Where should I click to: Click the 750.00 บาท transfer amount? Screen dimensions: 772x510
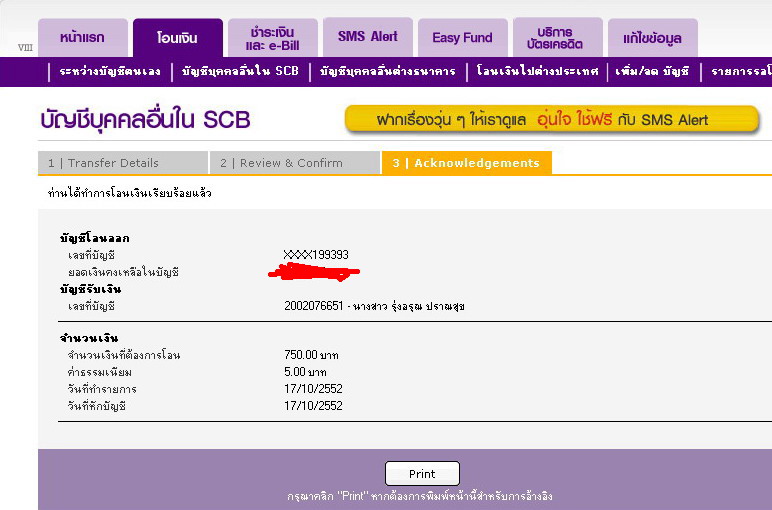pyautogui.click(x=311, y=354)
